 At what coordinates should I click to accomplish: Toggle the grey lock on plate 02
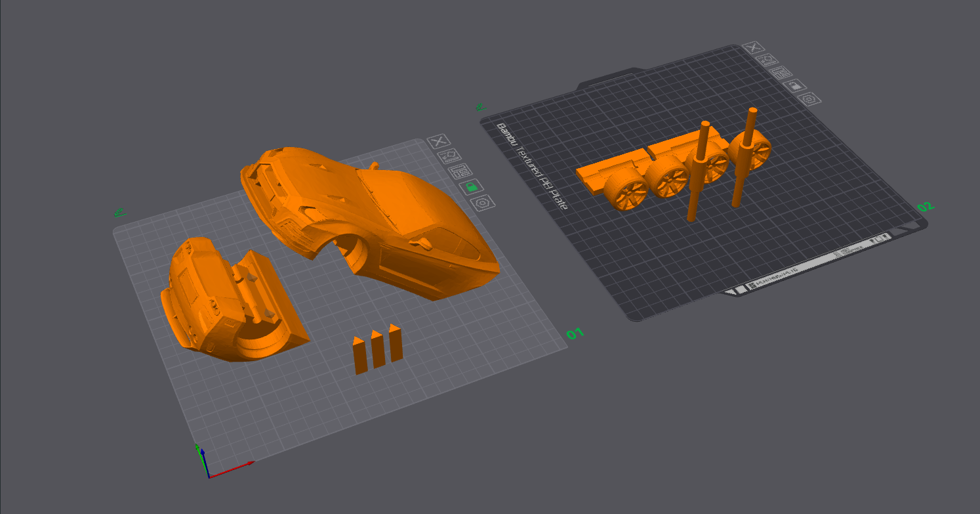click(794, 85)
